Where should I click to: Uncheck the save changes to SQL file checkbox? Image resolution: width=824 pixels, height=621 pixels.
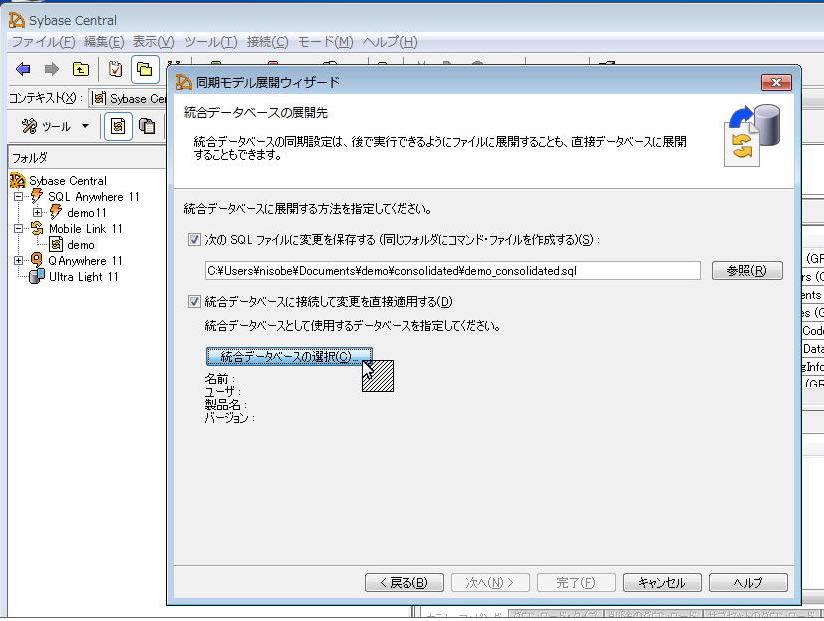(194, 240)
